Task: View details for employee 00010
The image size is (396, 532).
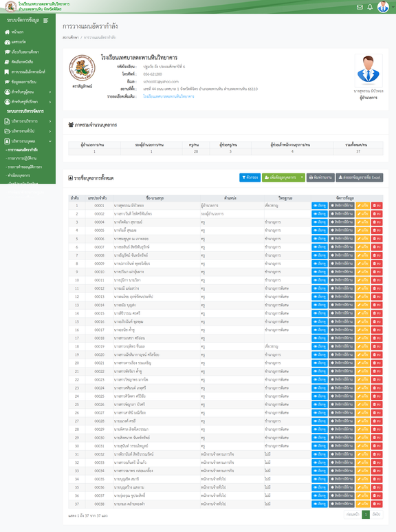Action: [x=320, y=272]
